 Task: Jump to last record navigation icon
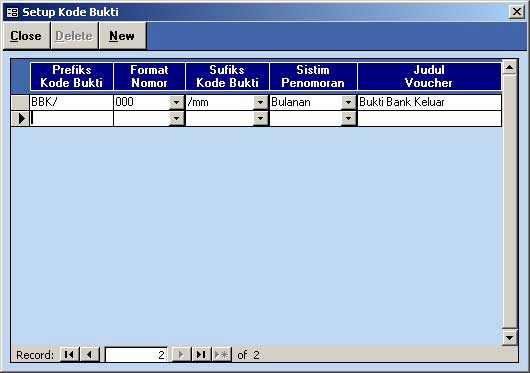point(201,354)
